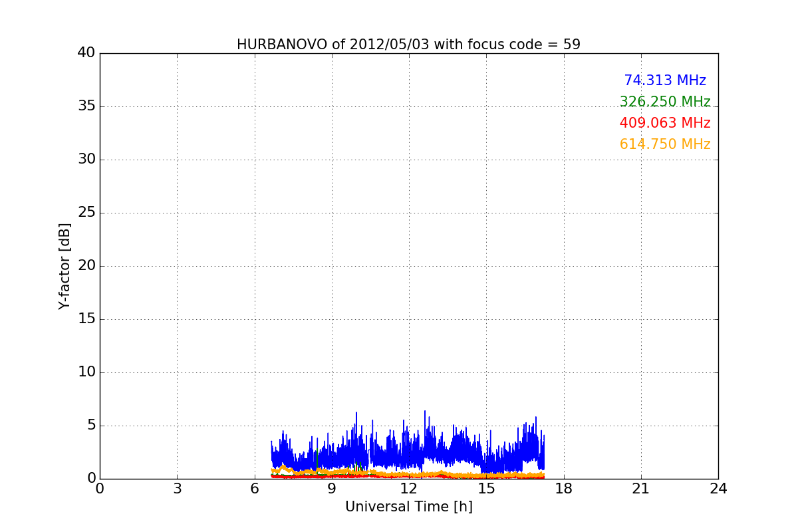Click the y-axis tick label 25
The image size is (798, 532).
[86, 213]
